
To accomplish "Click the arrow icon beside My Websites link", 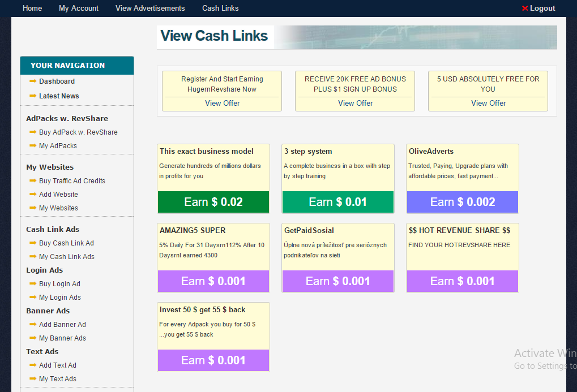I will 33,208.
